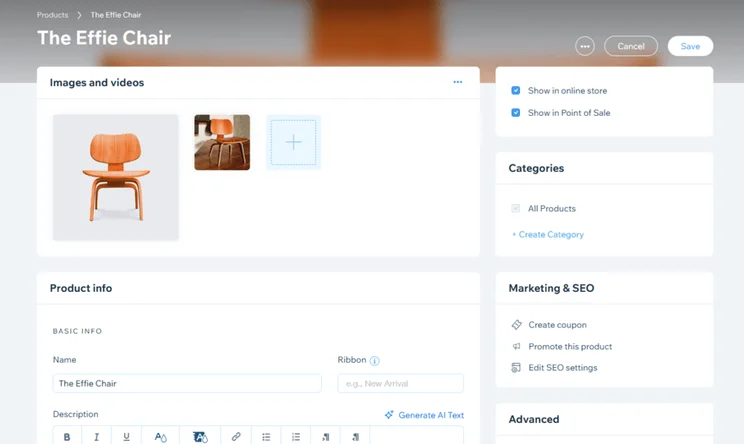Screen dimensions: 744x444
Task: Save the product changes
Action: pos(690,46)
